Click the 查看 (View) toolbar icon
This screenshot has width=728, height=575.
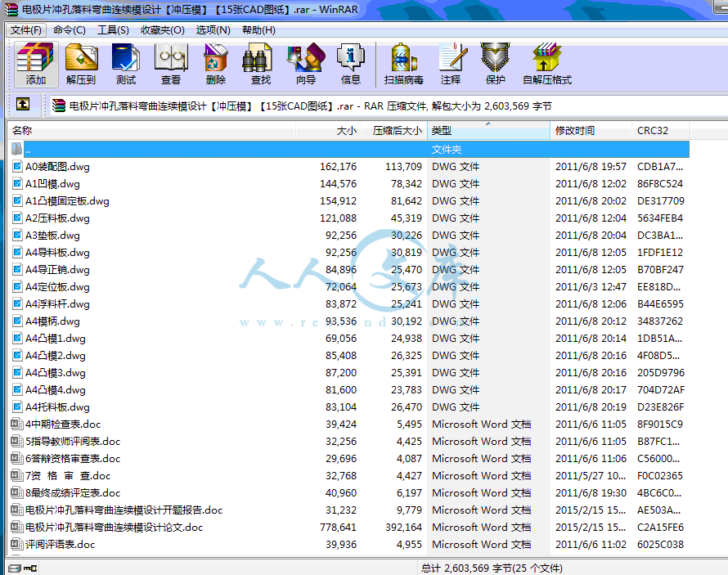click(171, 64)
